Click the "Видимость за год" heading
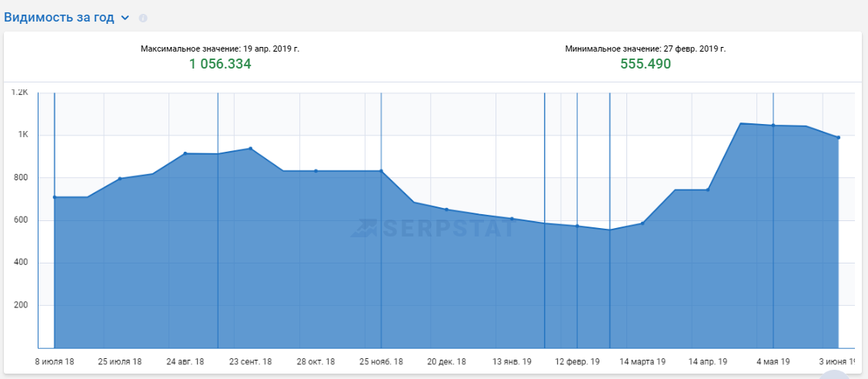 coord(59,17)
